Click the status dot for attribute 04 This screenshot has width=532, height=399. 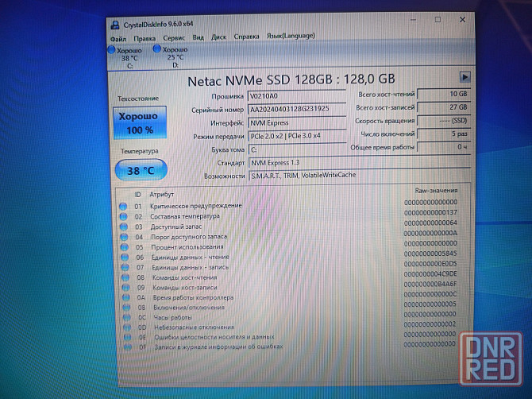tap(124, 237)
